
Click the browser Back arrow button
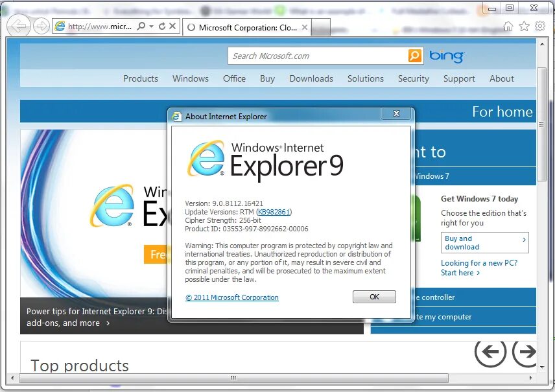(x=18, y=25)
